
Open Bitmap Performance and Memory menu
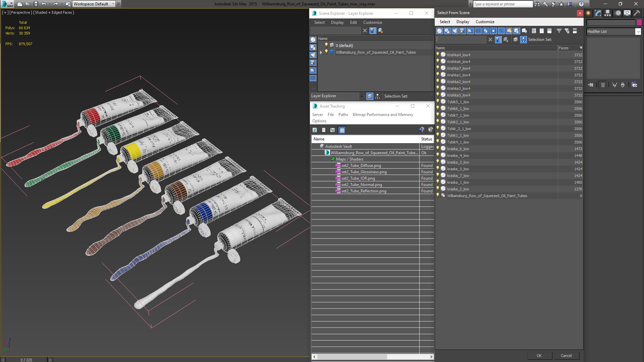point(383,115)
